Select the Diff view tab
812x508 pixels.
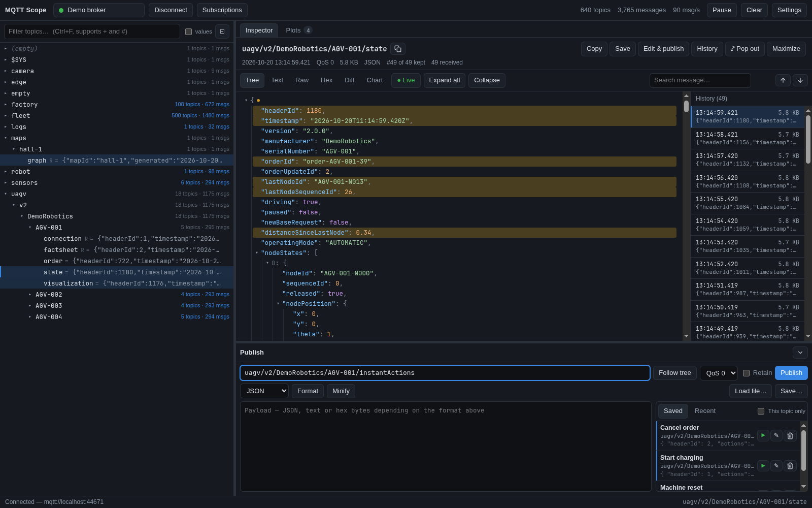(x=350, y=80)
